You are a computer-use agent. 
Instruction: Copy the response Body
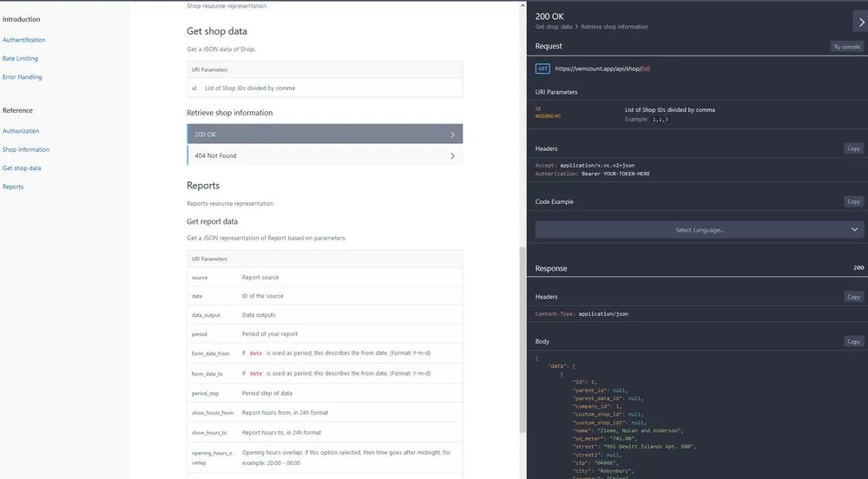[853, 341]
